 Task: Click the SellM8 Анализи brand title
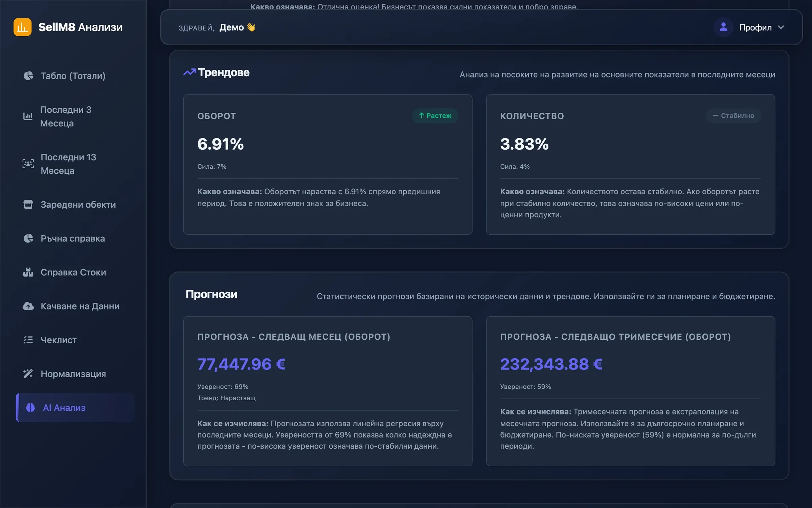coord(81,27)
